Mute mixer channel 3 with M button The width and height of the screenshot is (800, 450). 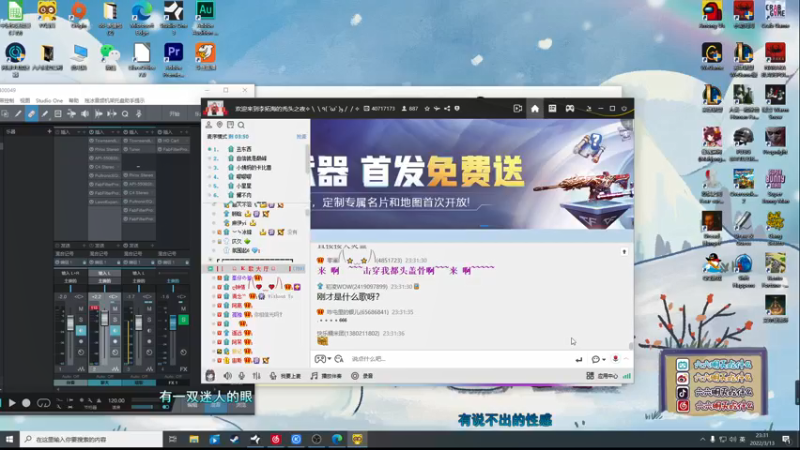click(x=149, y=309)
